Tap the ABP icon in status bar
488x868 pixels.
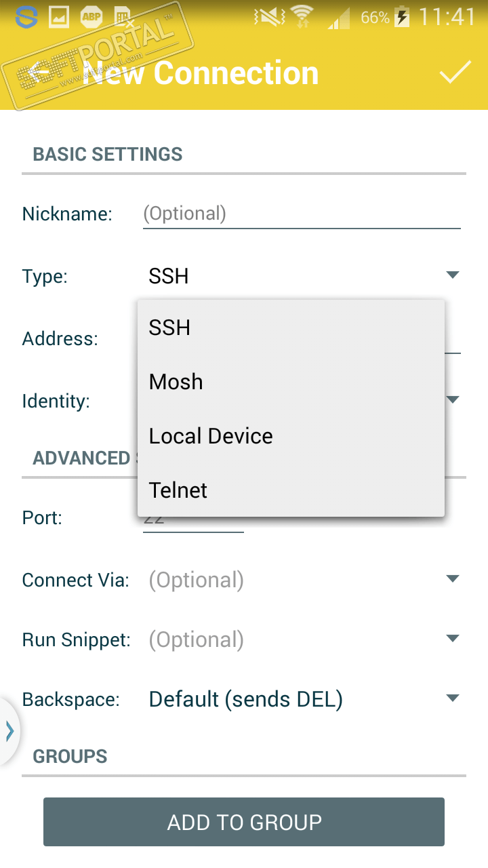pyautogui.click(x=91, y=17)
